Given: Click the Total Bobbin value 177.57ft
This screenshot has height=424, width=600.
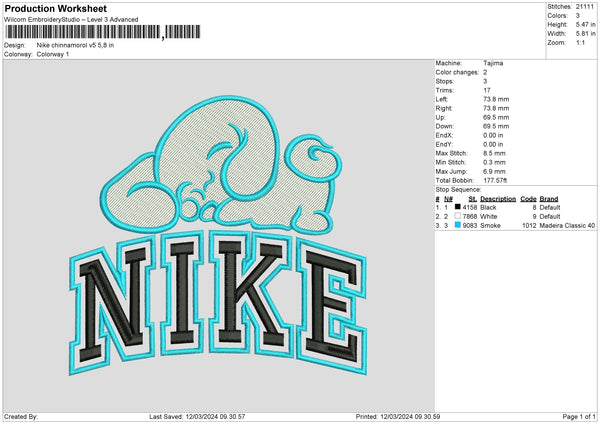Looking at the screenshot, I should click(496, 180).
